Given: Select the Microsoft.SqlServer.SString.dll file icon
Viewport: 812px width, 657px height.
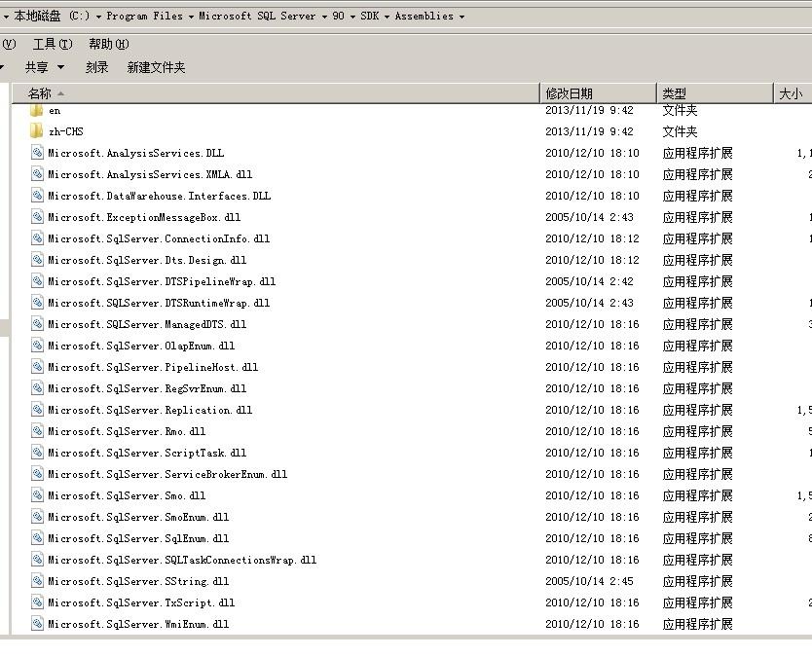Looking at the screenshot, I should pos(37,581).
